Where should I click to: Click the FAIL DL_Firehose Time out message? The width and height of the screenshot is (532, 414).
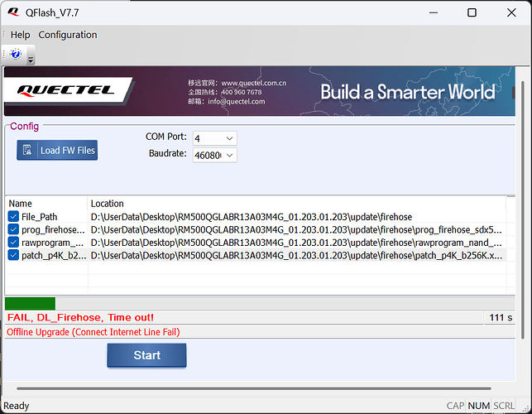pos(80,317)
